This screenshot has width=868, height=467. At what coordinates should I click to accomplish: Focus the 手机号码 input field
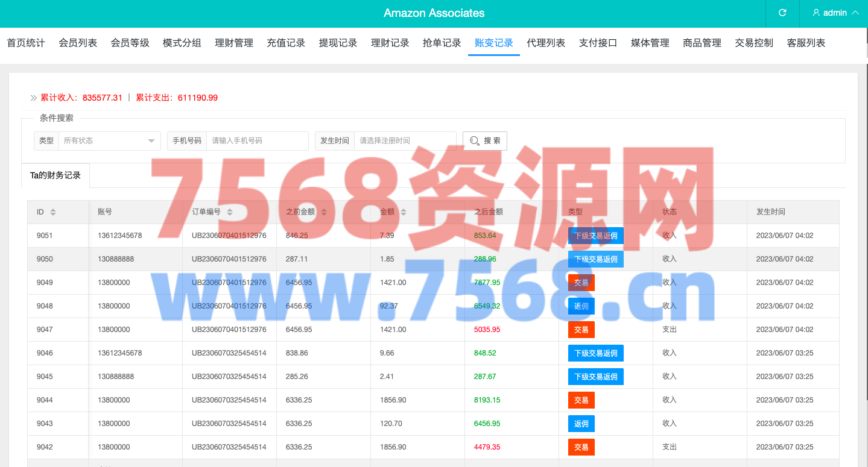coord(257,140)
